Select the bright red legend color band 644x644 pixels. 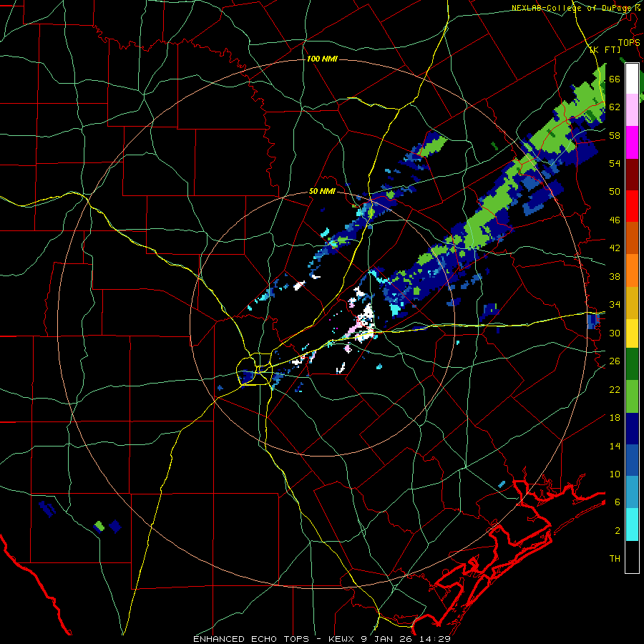pos(632,207)
